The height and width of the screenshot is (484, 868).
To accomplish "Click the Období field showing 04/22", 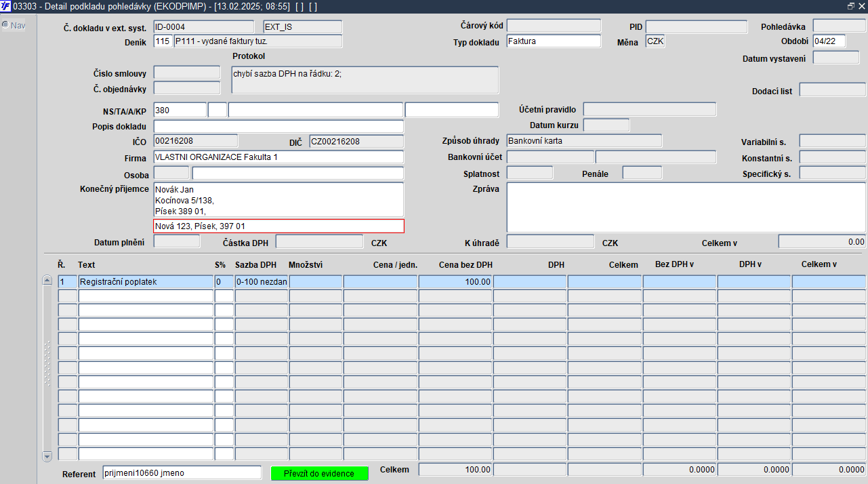I will point(829,41).
